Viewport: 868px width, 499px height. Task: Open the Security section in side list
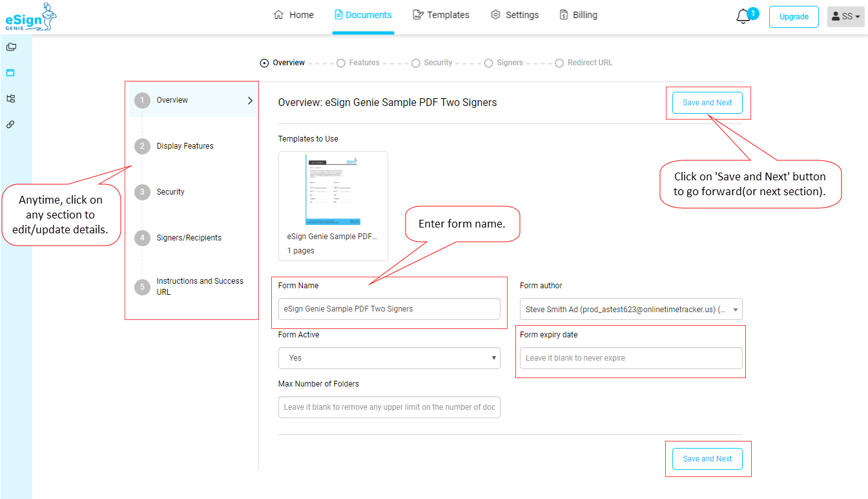point(170,192)
